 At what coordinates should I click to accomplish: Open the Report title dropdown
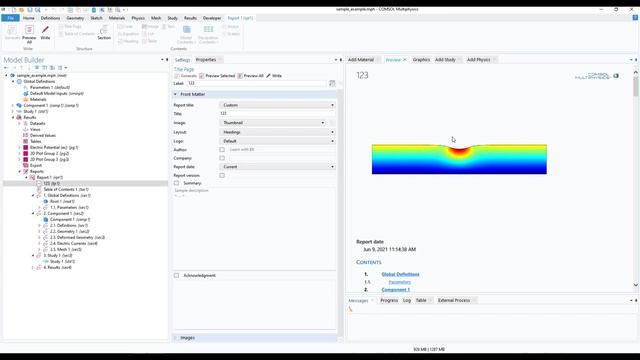pyautogui.click(x=278, y=105)
